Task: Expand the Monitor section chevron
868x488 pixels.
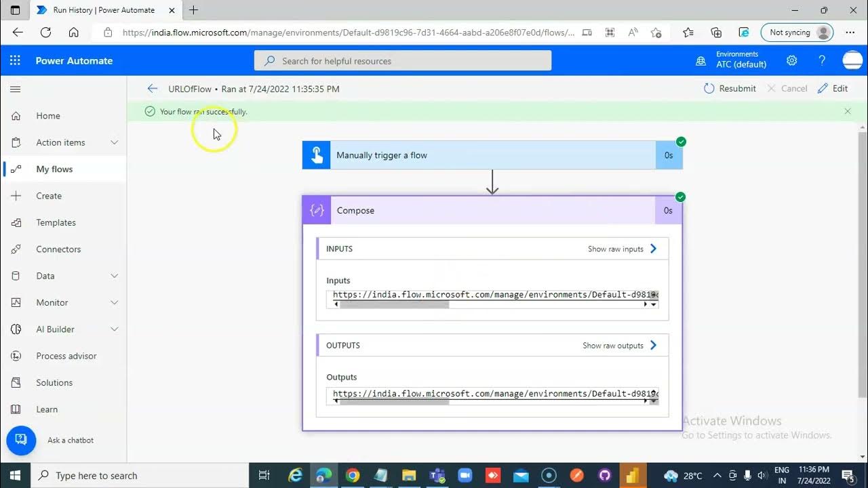Action: point(114,302)
